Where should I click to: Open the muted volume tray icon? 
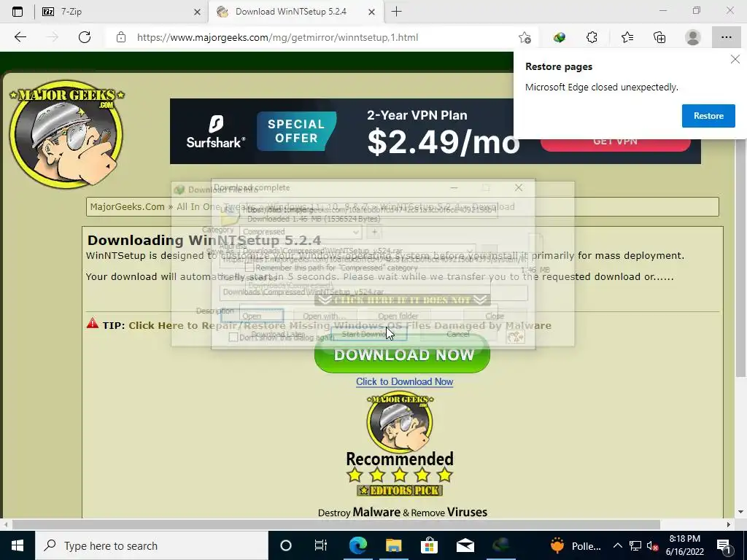point(653,545)
